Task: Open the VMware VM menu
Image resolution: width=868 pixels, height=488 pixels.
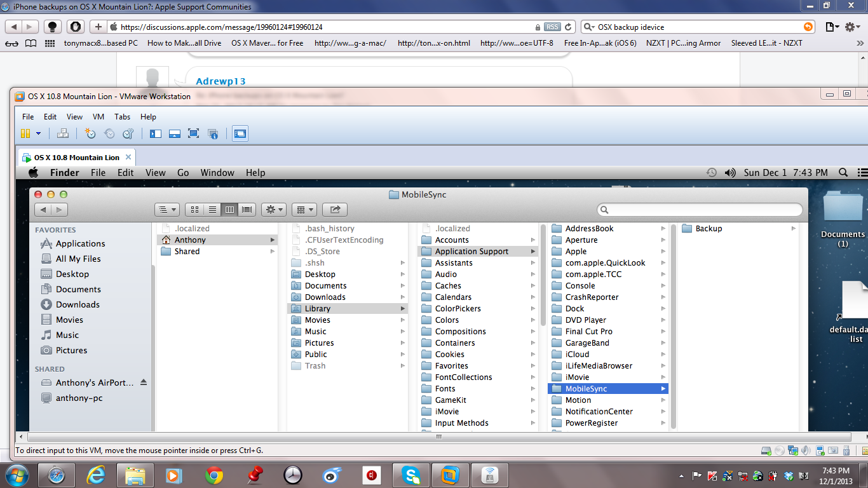Action: click(x=98, y=117)
